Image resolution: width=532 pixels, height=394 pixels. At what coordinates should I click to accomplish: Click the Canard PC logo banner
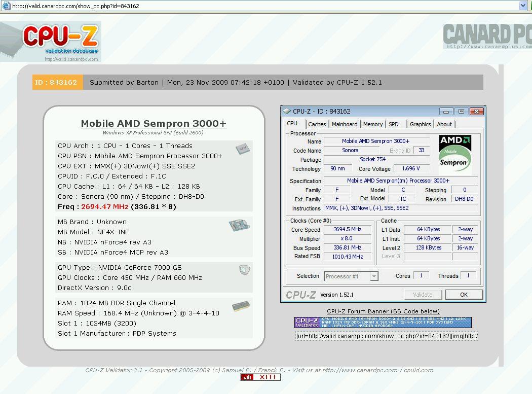(x=487, y=37)
